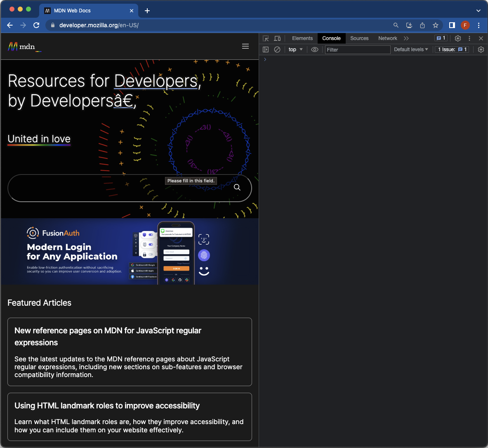Select the MDN Web Docs tab

pyautogui.click(x=89, y=11)
